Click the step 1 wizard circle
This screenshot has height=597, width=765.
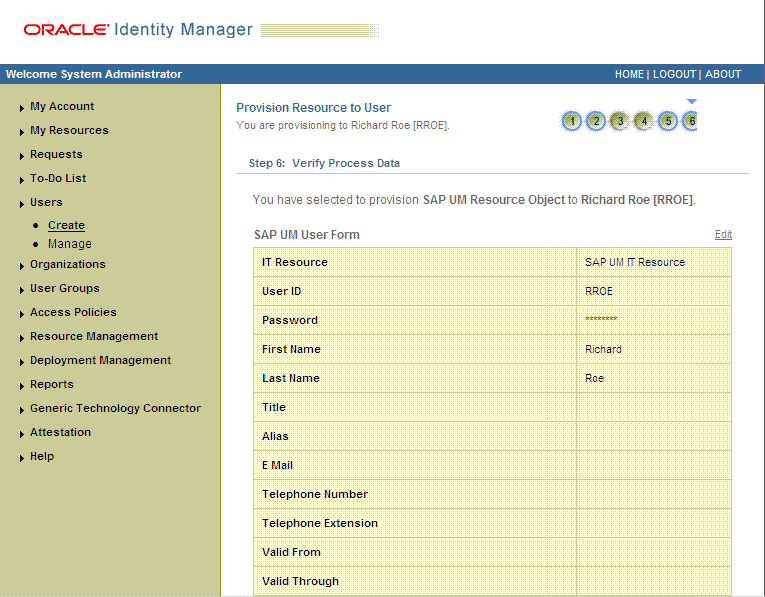[572, 121]
